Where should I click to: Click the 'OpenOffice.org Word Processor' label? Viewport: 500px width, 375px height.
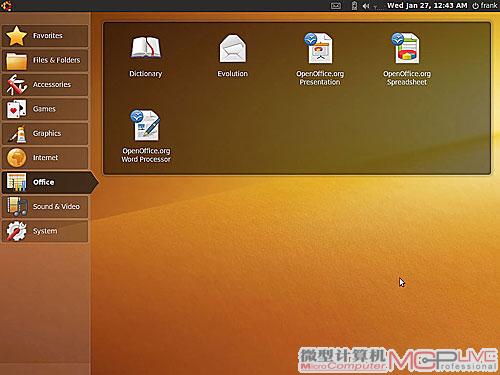pyautogui.click(x=146, y=155)
